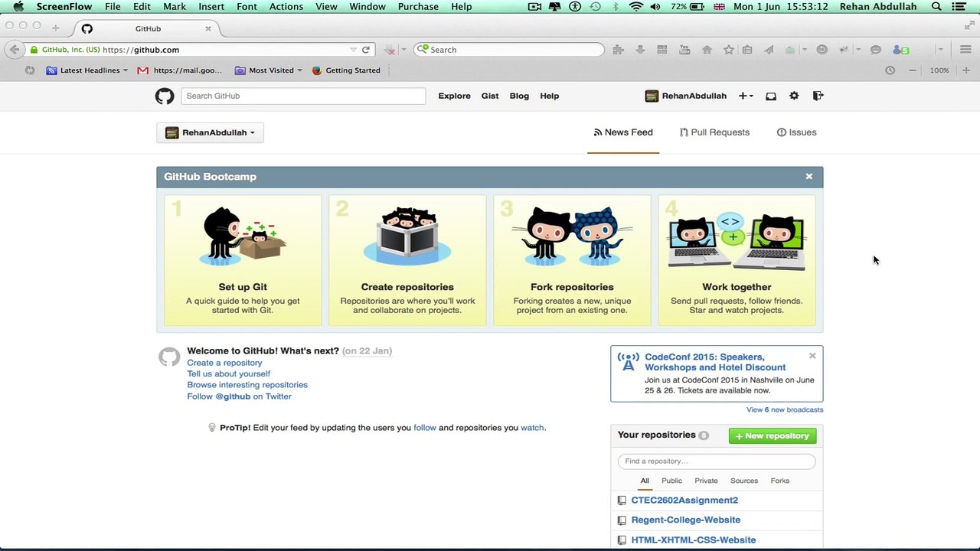Image resolution: width=980 pixels, height=551 pixels.
Task: Expand Most Visited bookmark folder
Action: pos(268,70)
